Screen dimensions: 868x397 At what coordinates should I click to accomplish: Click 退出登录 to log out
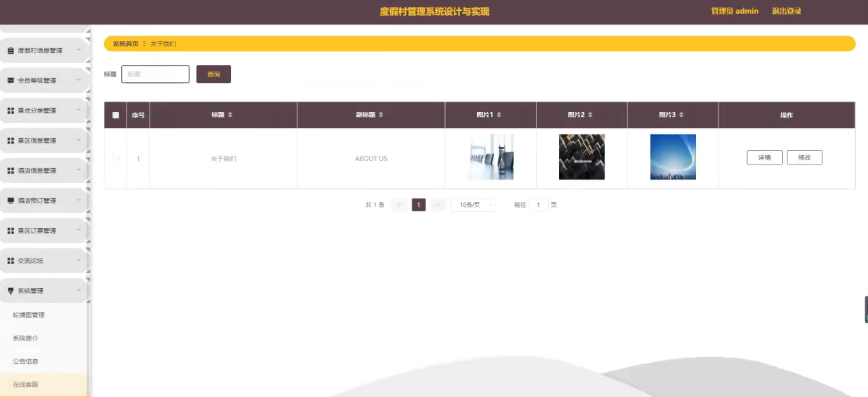point(787,11)
